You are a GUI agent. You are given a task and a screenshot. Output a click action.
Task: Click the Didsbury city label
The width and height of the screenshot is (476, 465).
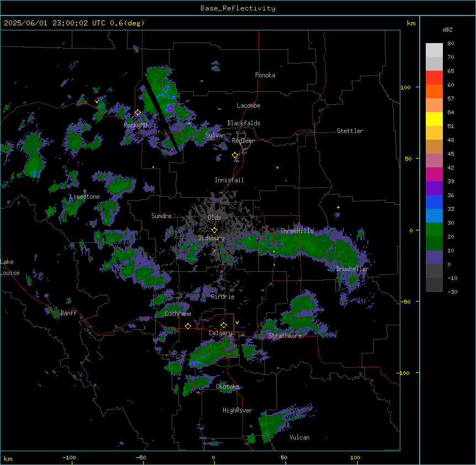[211, 238]
